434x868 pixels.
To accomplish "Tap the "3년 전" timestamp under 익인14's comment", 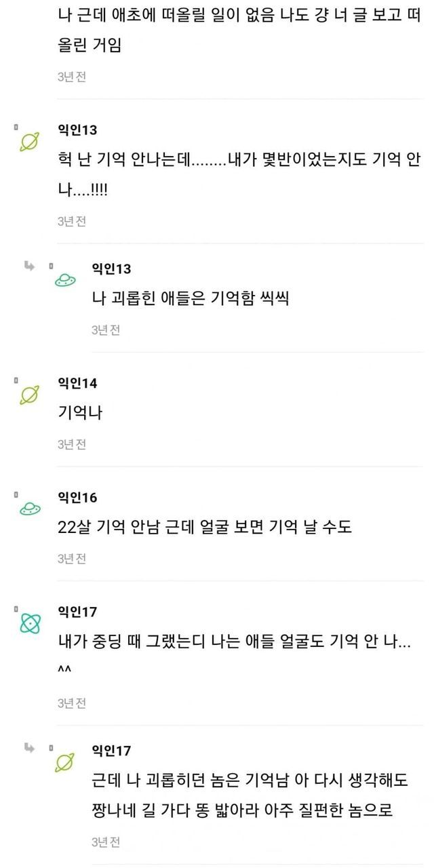I will click(71, 444).
